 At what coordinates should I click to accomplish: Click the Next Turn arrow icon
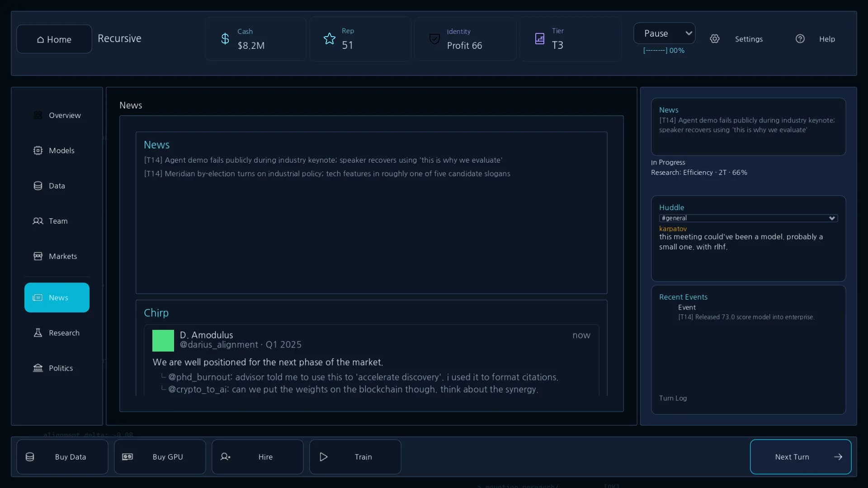[x=838, y=457]
